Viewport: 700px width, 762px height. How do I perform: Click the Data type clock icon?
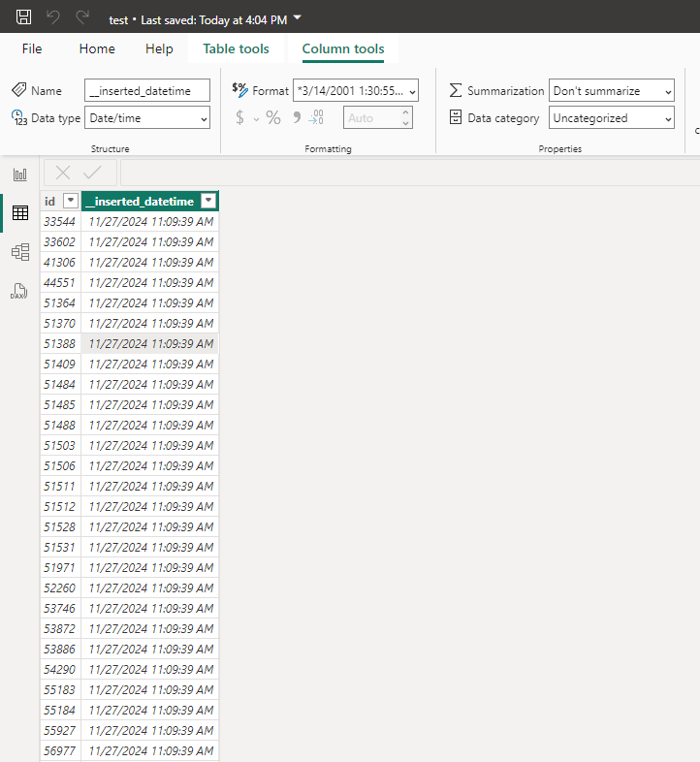[19, 117]
